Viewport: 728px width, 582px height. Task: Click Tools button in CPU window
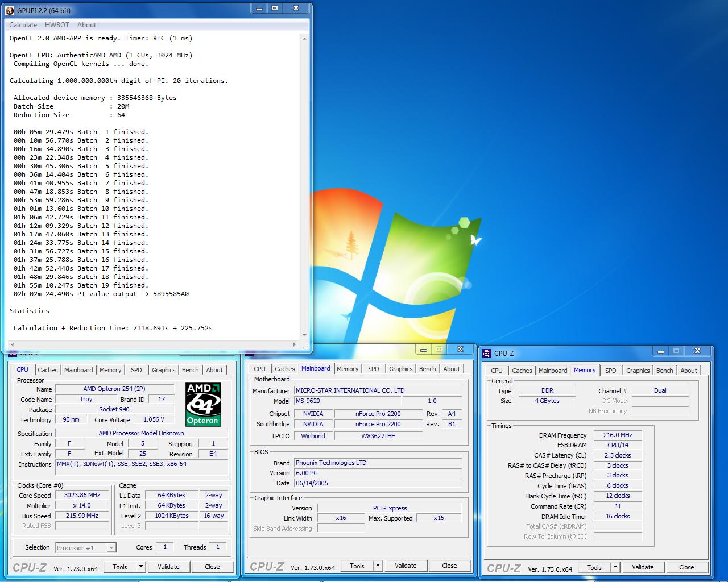(x=120, y=567)
